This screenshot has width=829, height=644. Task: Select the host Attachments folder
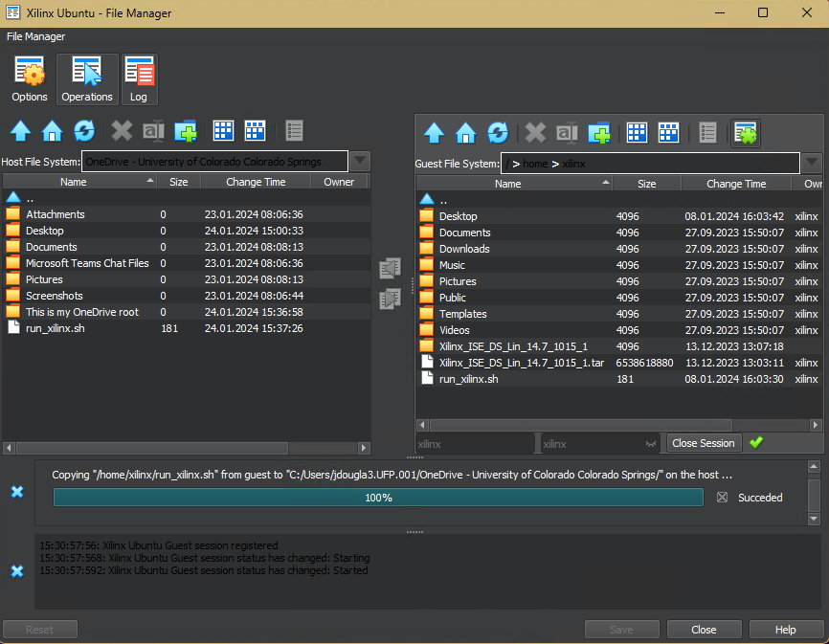pyautogui.click(x=186, y=214)
